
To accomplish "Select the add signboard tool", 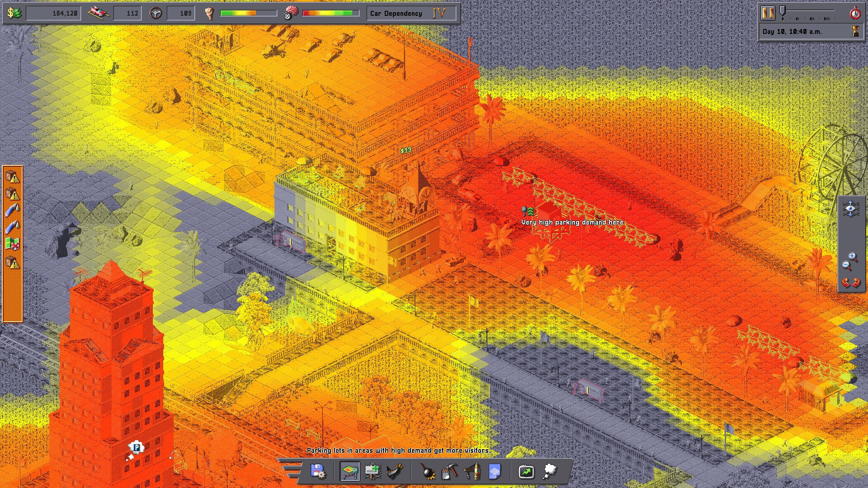I will [x=373, y=471].
